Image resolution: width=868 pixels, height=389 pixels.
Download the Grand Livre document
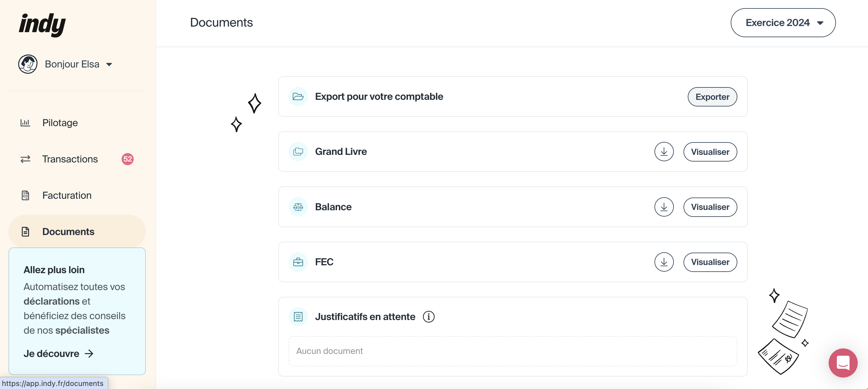(664, 152)
